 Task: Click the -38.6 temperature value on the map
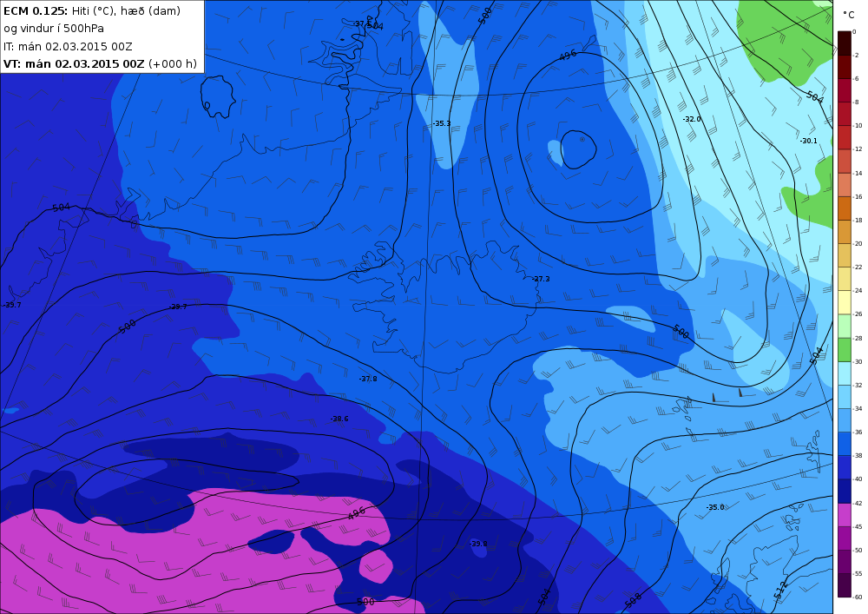click(339, 419)
